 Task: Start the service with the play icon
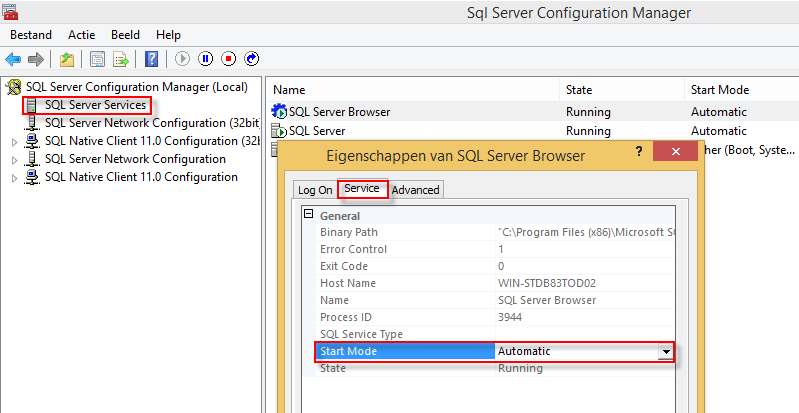coord(182,59)
